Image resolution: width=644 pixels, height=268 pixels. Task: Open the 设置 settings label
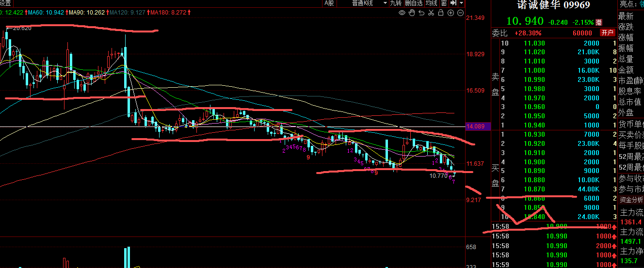coord(5,3)
